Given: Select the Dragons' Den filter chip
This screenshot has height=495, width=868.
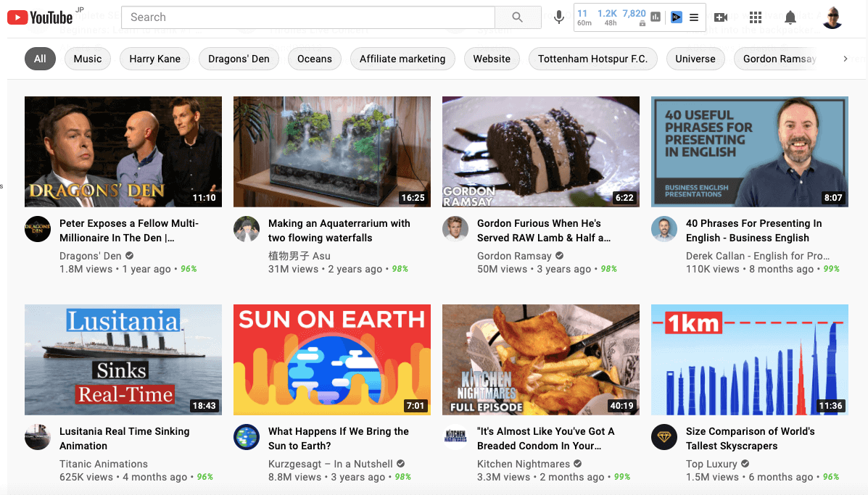Looking at the screenshot, I should pos(239,59).
